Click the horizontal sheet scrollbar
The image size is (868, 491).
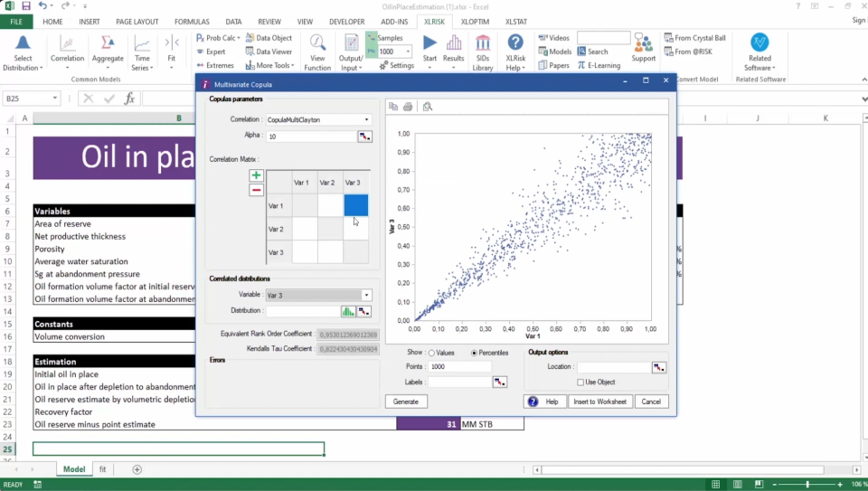tap(683, 469)
